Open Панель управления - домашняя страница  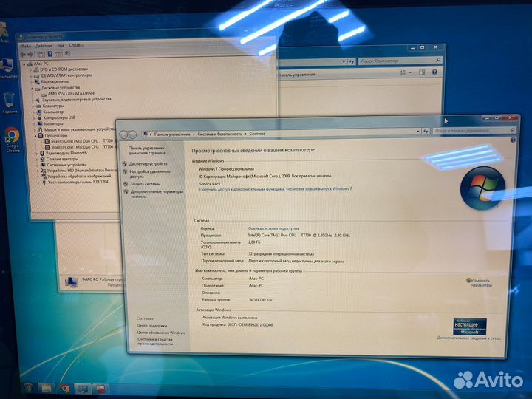(147, 150)
